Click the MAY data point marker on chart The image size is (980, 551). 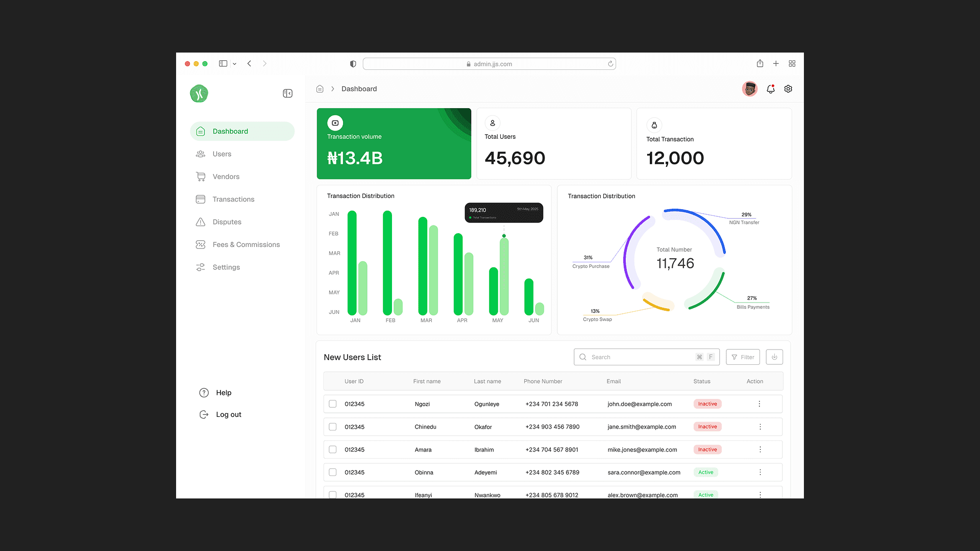click(504, 236)
